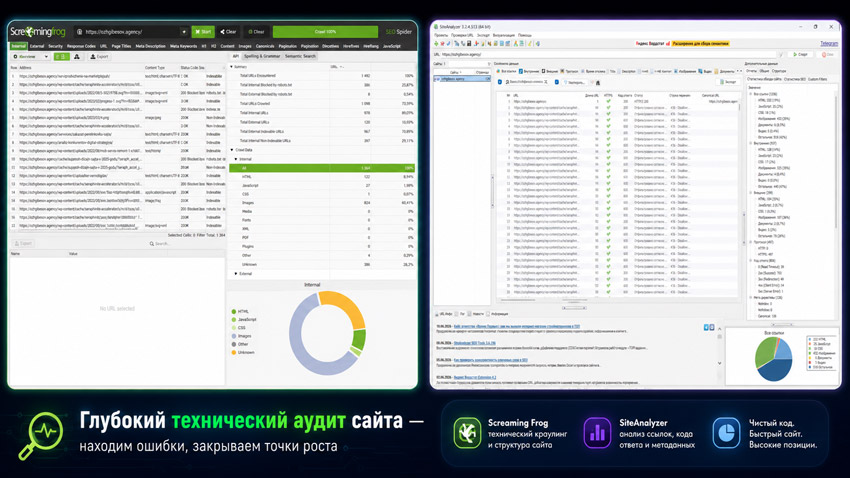Click the green plus add-project toolbar icon

436,43
